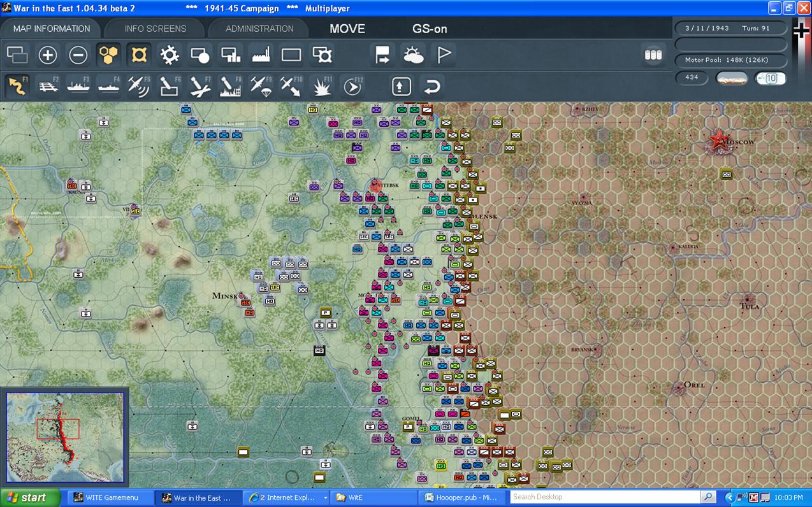The width and height of the screenshot is (812, 507).
Task: Switch to WitE folder taskbar window
Action: click(x=373, y=498)
